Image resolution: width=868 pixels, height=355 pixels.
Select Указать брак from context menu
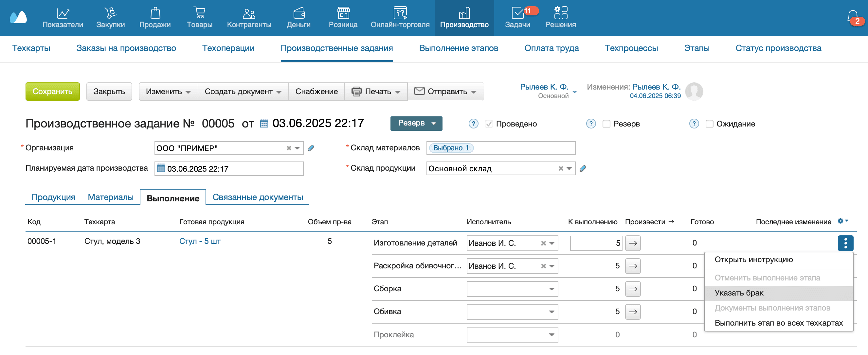tap(739, 293)
